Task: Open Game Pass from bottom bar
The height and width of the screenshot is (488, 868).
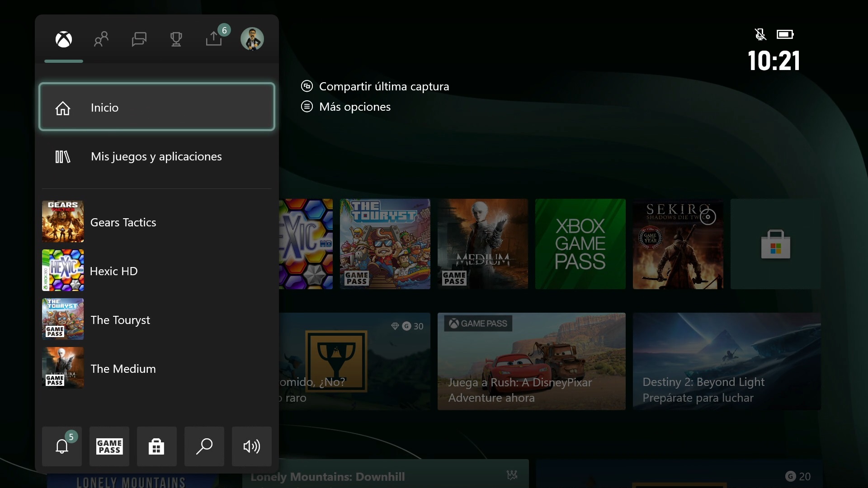Action: coord(109,446)
